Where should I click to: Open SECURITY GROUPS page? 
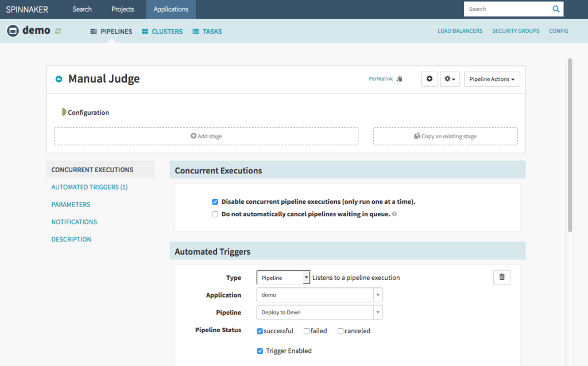[x=516, y=31]
